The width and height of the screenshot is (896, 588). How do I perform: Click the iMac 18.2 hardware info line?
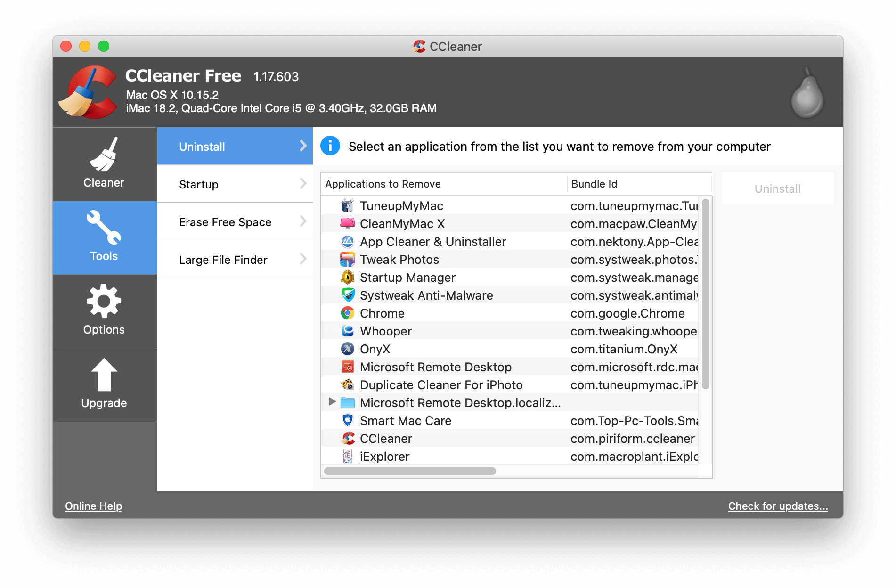pos(281,108)
